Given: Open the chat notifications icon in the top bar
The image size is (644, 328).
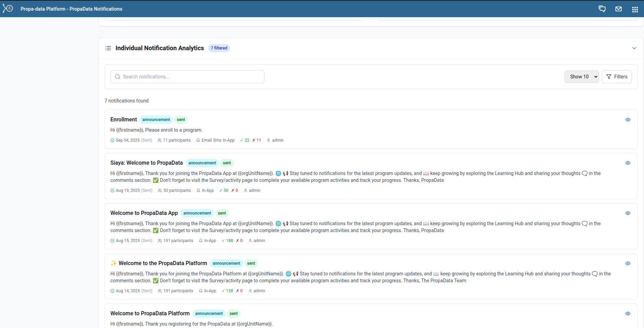Looking at the screenshot, I should click(602, 9).
